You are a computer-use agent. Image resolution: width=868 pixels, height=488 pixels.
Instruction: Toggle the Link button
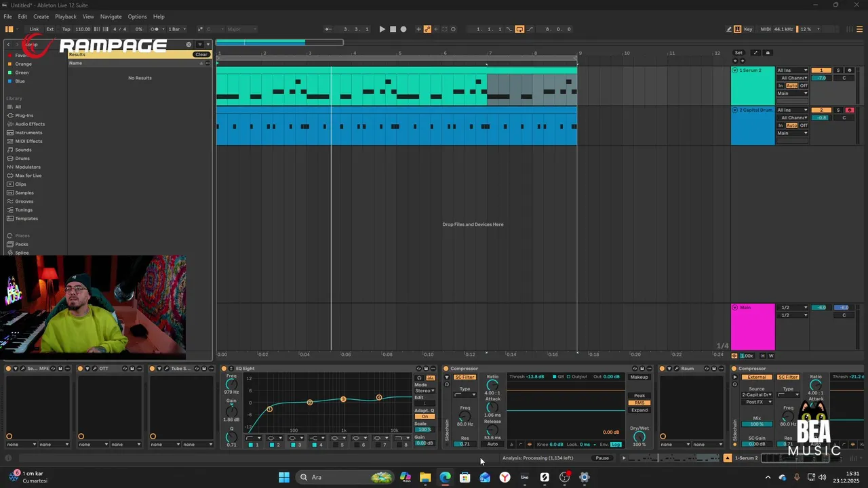point(34,29)
